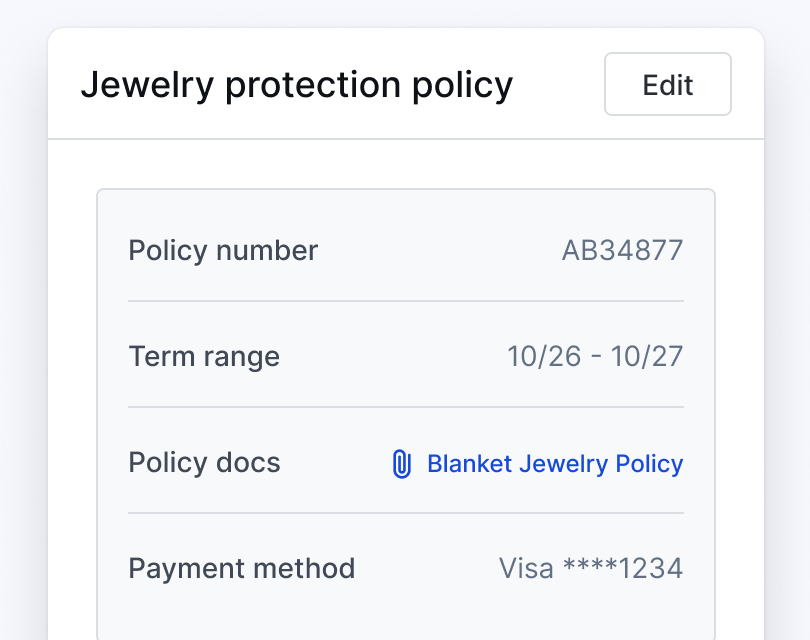Click the term range 10/26 - 10/27
This screenshot has width=810, height=640.
[598, 357]
